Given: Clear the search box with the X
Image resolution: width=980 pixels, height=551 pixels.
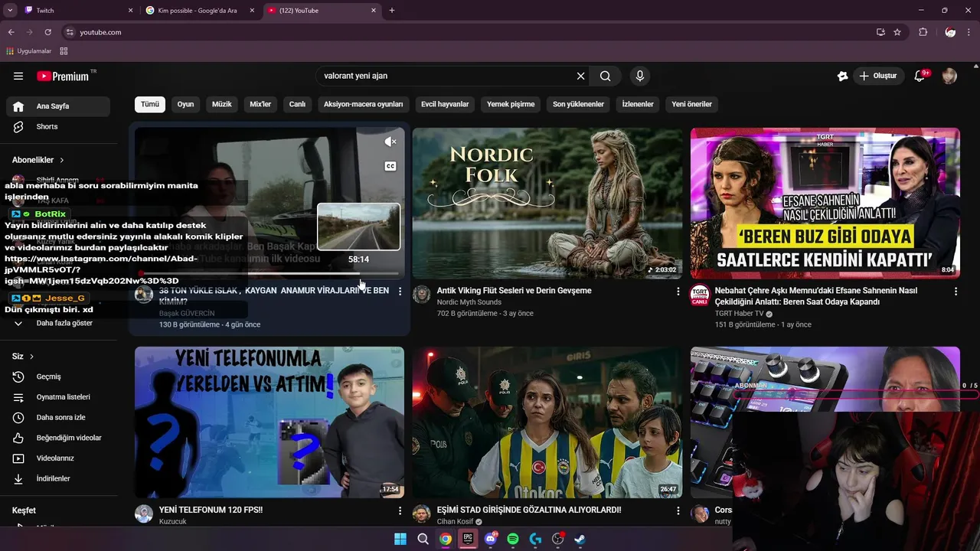Looking at the screenshot, I should coord(580,76).
